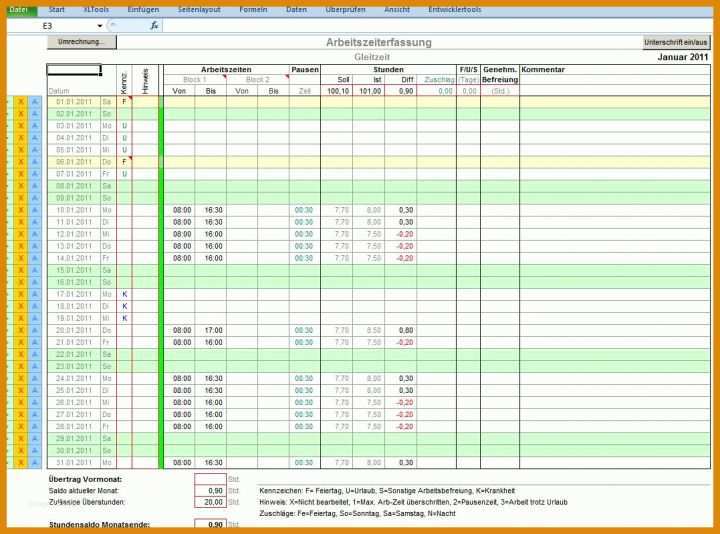Switch to the Einfügen tab
The image size is (720, 534).
pyautogui.click(x=143, y=10)
